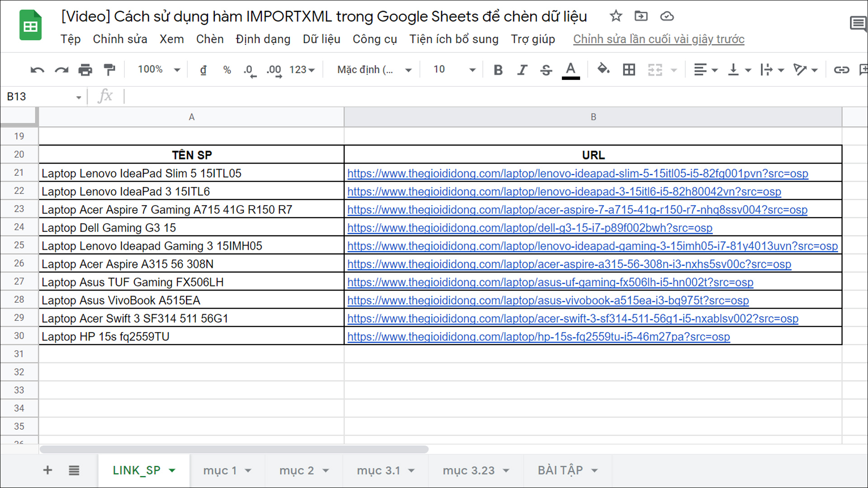The height and width of the screenshot is (488, 868).
Task: Select column B header
Action: tap(593, 117)
